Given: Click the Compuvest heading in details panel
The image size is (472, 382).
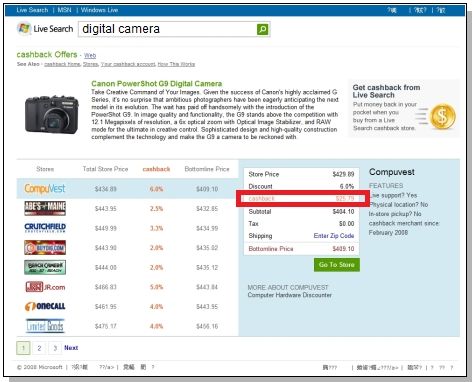Looking at the screenshot, I should point(392,172).
